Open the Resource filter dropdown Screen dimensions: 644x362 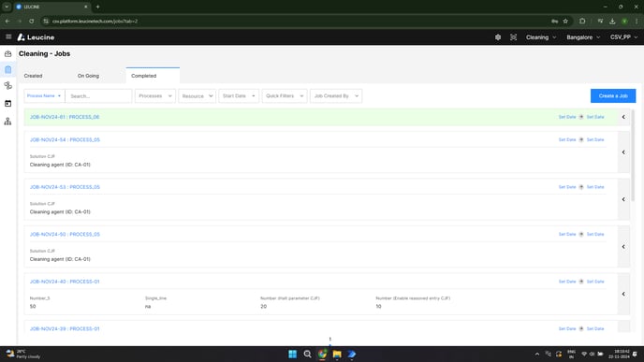[x=198, y=96]
